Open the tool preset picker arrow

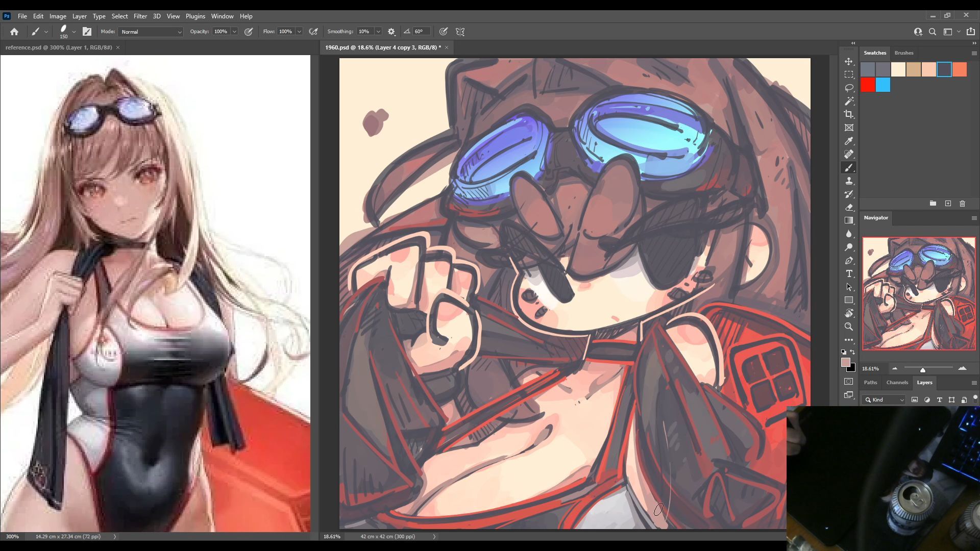coord(46,32)
